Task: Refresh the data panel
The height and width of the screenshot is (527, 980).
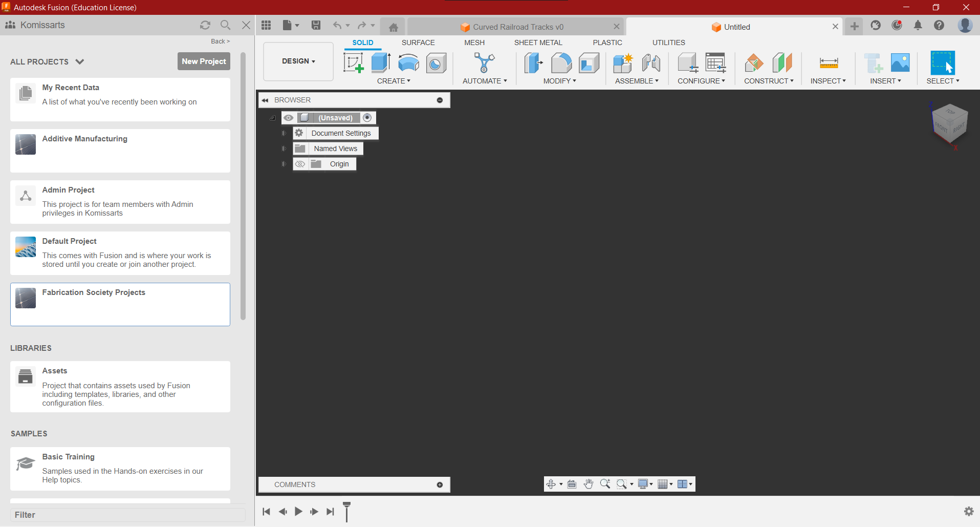Action: (x=205, y=25)
